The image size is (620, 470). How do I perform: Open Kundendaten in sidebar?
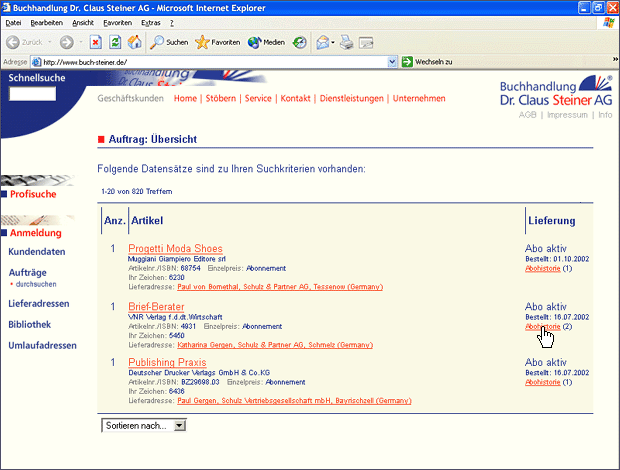pos(37,252)
